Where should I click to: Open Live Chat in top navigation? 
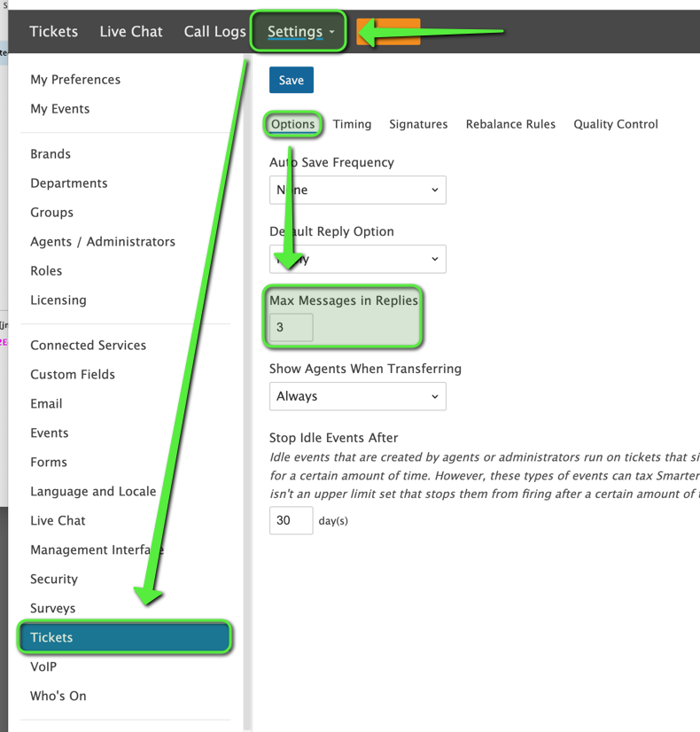[131, 32]
